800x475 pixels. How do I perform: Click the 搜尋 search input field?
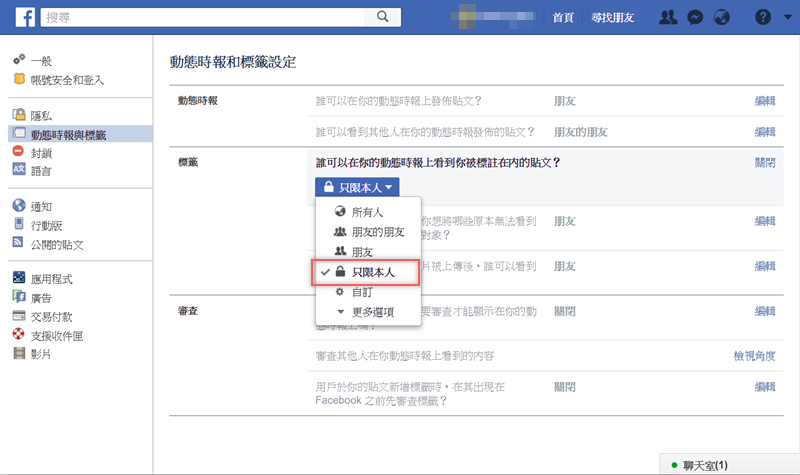(200, 17)
